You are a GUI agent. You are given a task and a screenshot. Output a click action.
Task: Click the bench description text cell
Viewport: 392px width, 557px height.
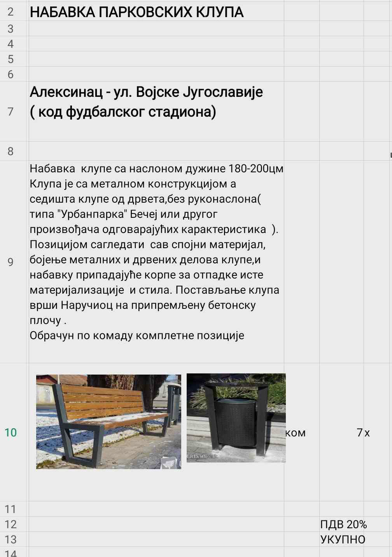156,252
